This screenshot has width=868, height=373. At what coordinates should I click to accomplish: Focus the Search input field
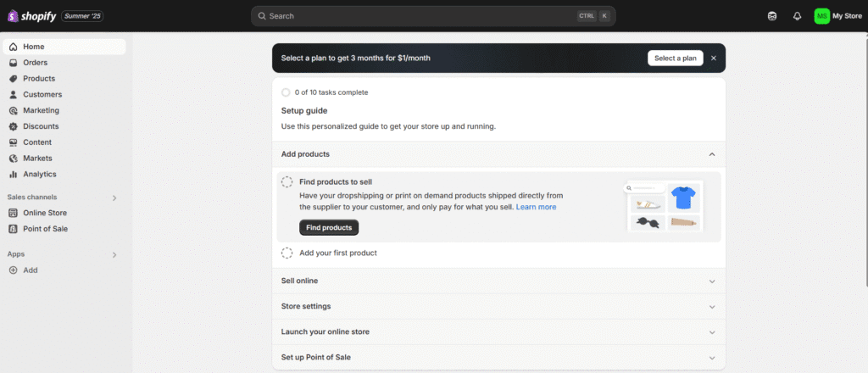coord(433,16)
